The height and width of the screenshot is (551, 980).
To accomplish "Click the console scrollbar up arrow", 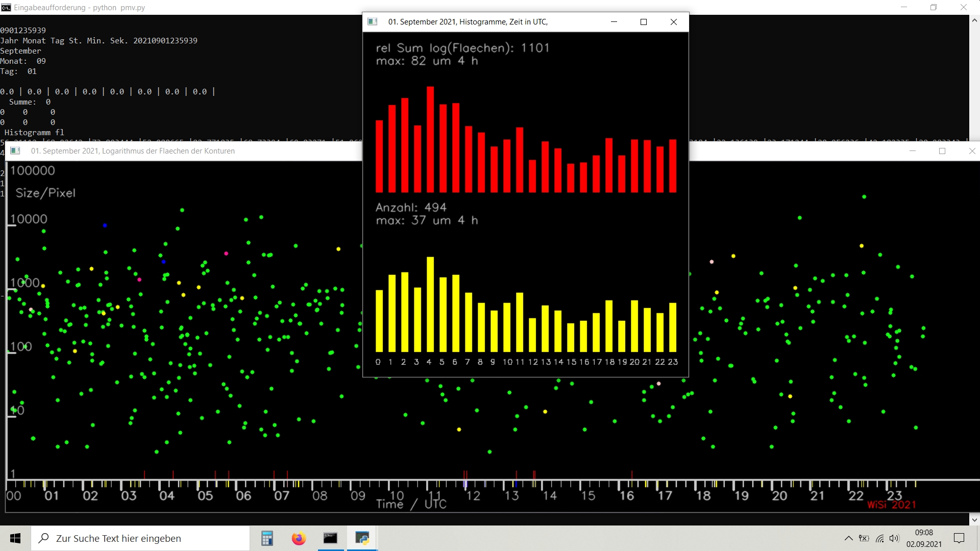I will [x=974, y=20].
